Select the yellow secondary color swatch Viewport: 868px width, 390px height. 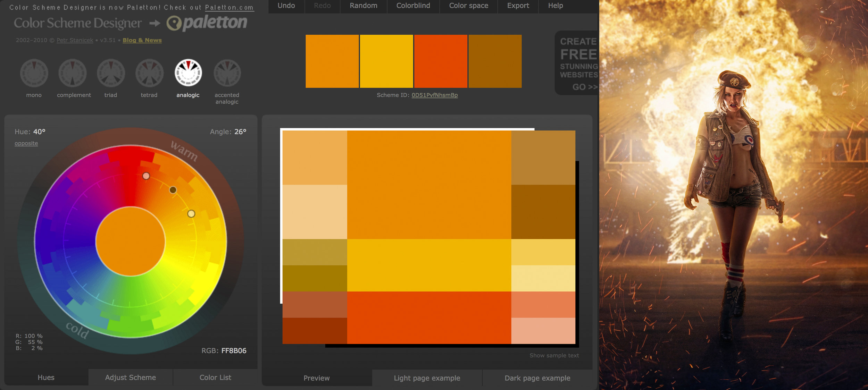(x=386, y=61)
